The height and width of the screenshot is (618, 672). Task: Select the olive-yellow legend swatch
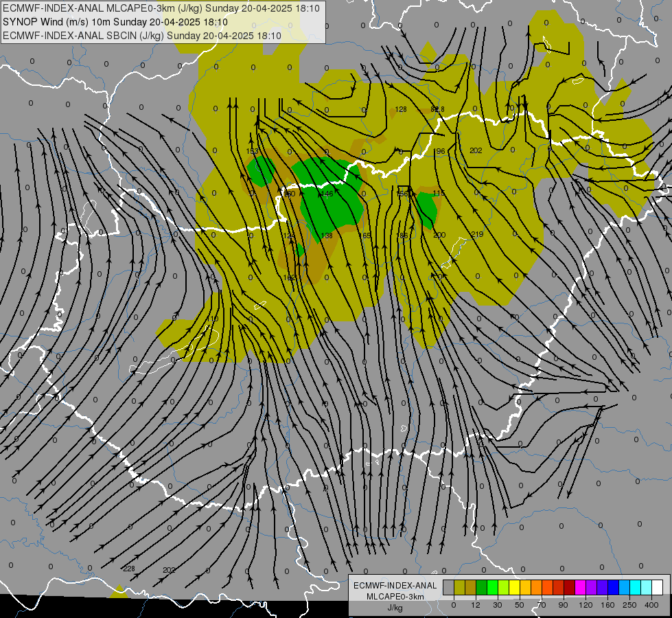(459, 588)
